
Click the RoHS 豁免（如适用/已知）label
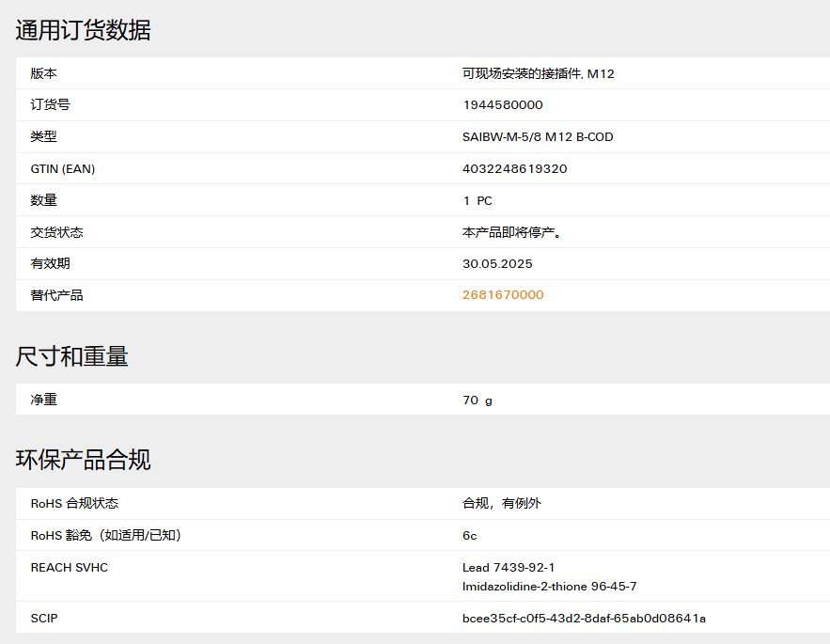pos(106,536)
